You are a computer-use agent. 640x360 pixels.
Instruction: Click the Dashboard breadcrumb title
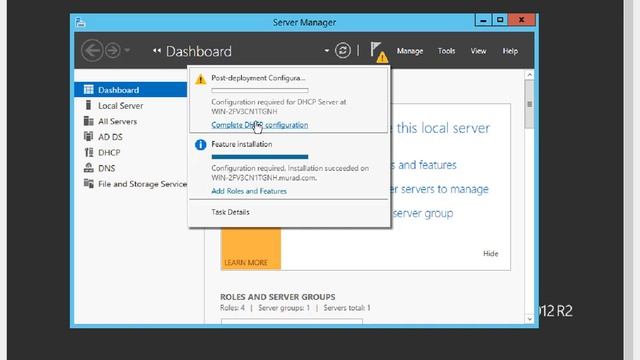coord(199,51)
